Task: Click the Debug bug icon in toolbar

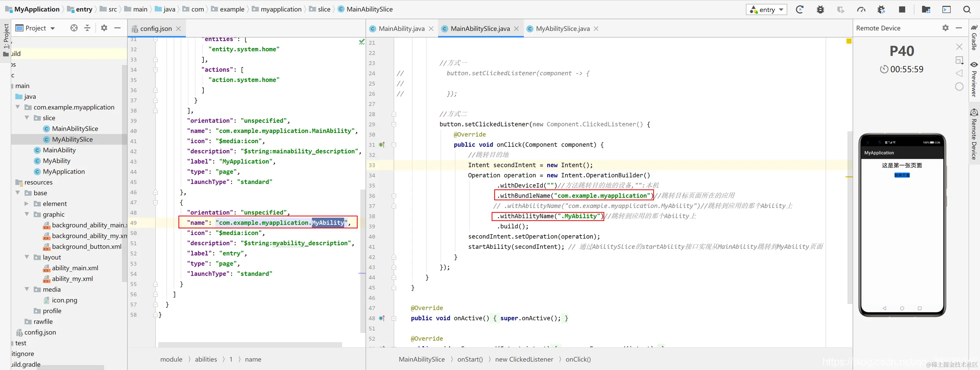Action: click(x=820, y=9)
